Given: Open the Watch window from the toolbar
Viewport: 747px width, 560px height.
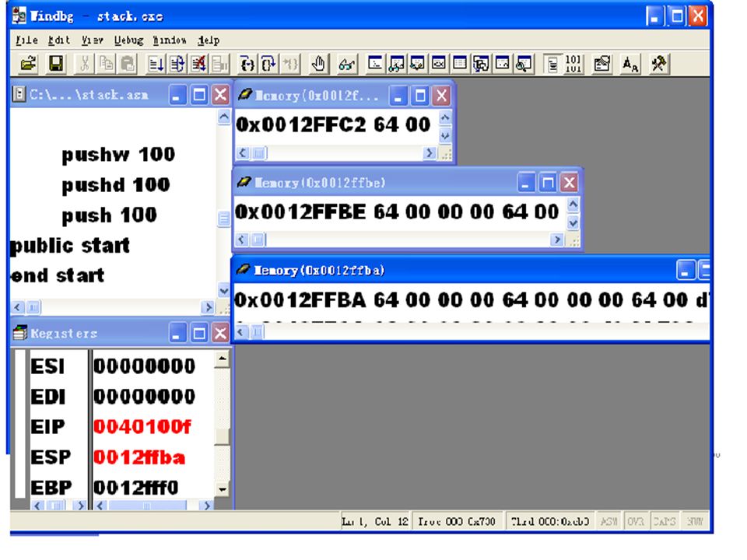Looking at the screenshot, I should [x=396, y=63].
